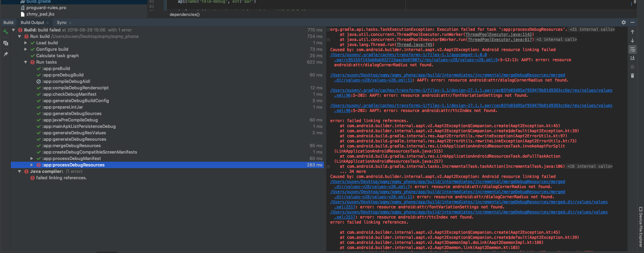
Task: Click the '770 ms' duration of the build
Action: (315, 30)
